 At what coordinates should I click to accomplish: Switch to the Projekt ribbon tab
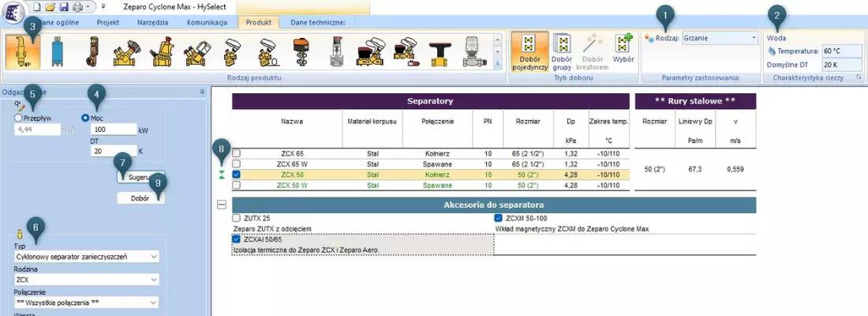[x=108, y=23]
